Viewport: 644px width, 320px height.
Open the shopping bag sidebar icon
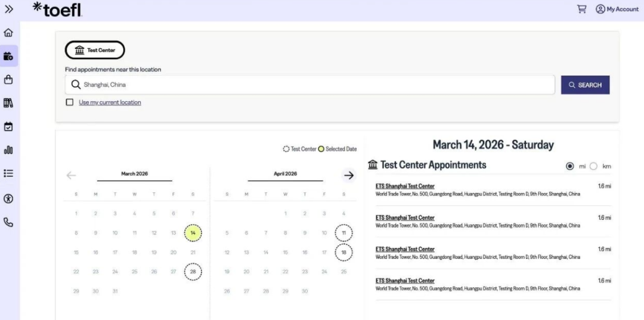pos(8,79)
